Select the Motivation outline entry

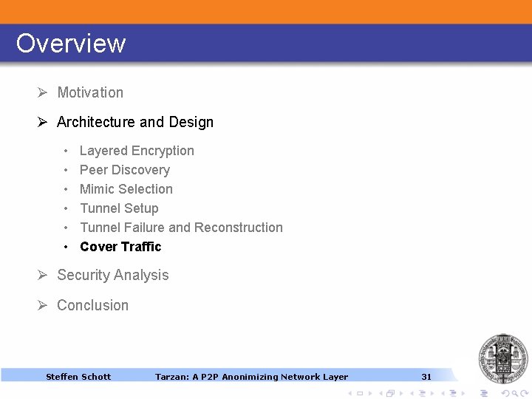point(90,92)
